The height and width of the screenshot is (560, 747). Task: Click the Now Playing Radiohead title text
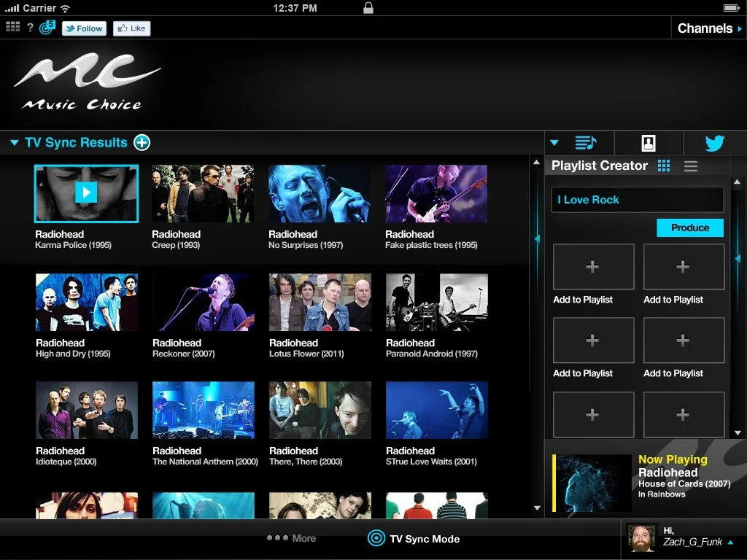pos(667,472)
